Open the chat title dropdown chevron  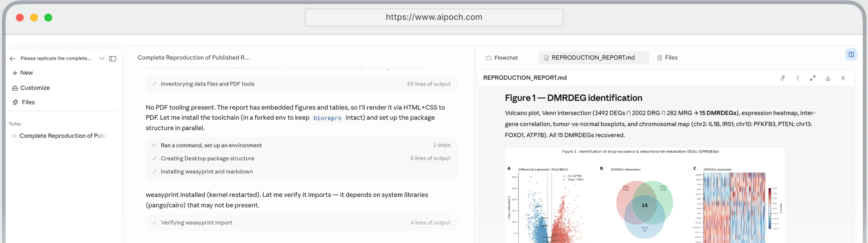(x=102, y=59)
